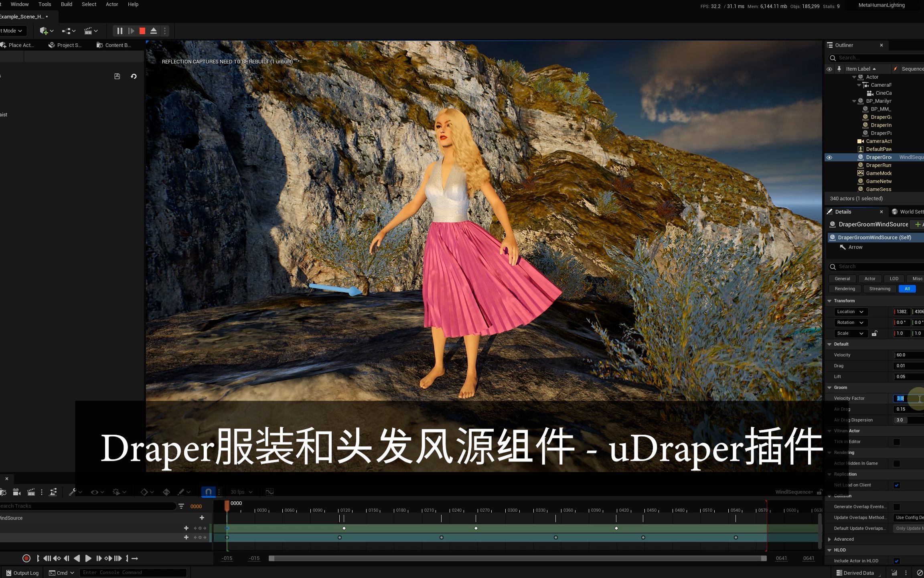Click sequencer render movie clapperboard icon
This screenshot has height=578, width=924.
[x=31, y=492]
